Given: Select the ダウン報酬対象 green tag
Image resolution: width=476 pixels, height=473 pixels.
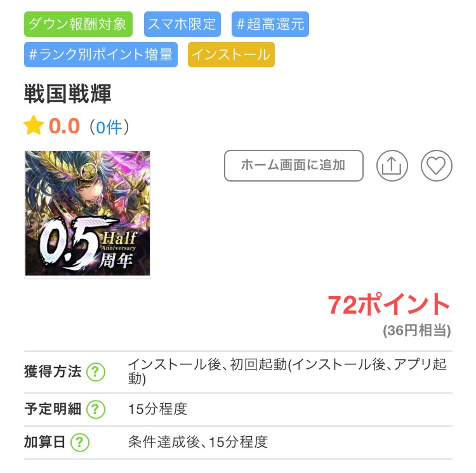Looking at the screenshot, I should coord(78,24).
